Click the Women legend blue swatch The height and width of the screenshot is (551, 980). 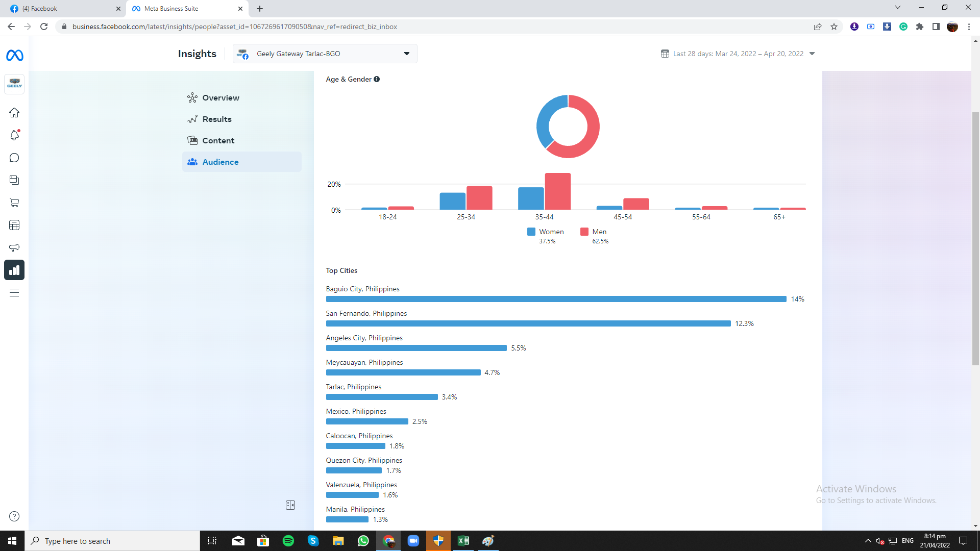(531, 232)
